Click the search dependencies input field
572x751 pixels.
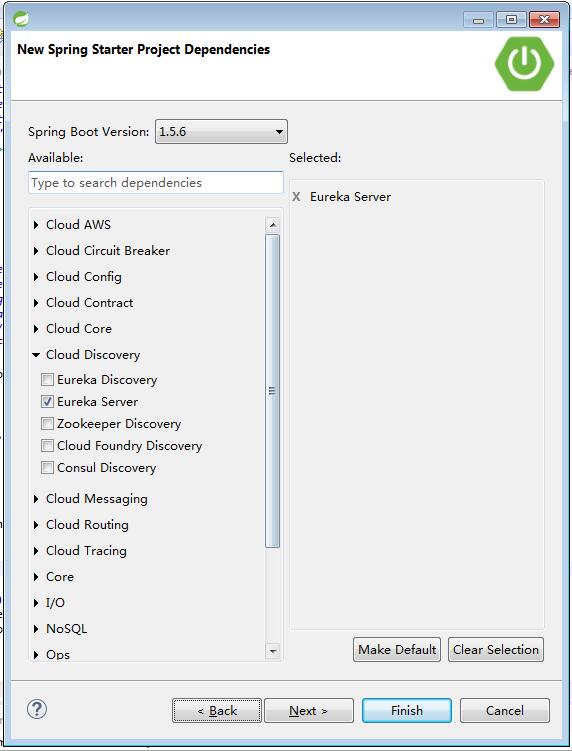[156, 182]
